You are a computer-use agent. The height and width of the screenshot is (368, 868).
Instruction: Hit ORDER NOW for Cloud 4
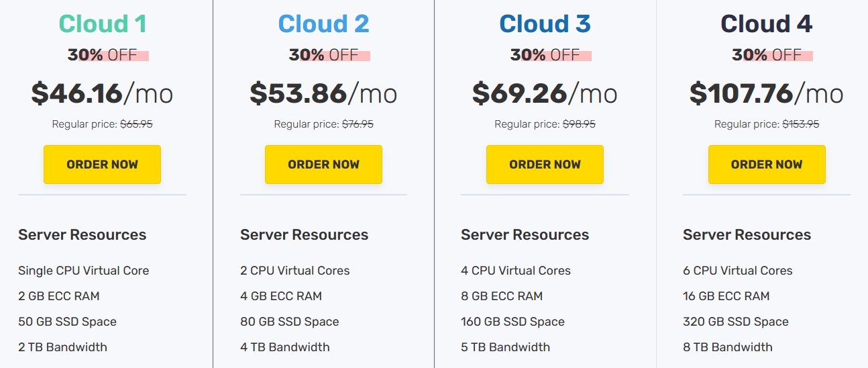tap(766, 165)
